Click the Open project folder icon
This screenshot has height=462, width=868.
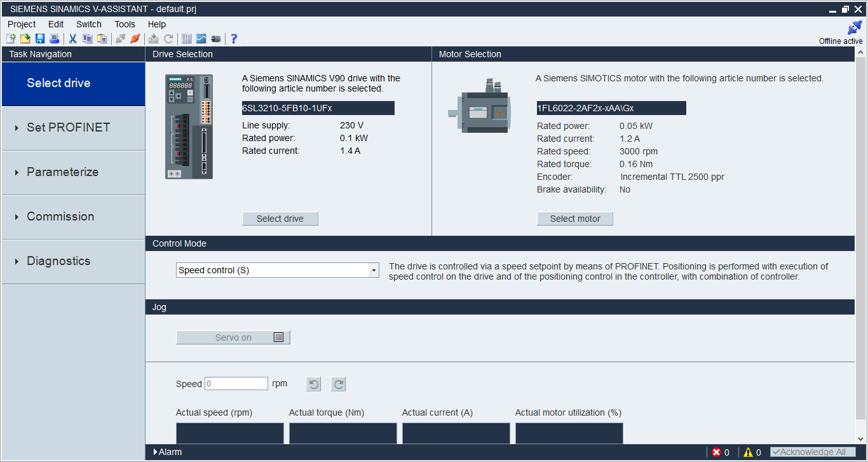(x=25, y=39)
